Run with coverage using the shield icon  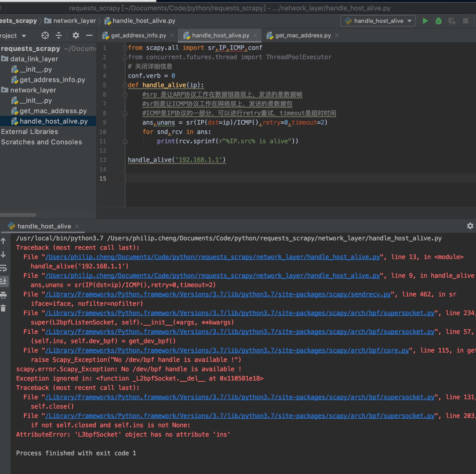click(452, 21)
